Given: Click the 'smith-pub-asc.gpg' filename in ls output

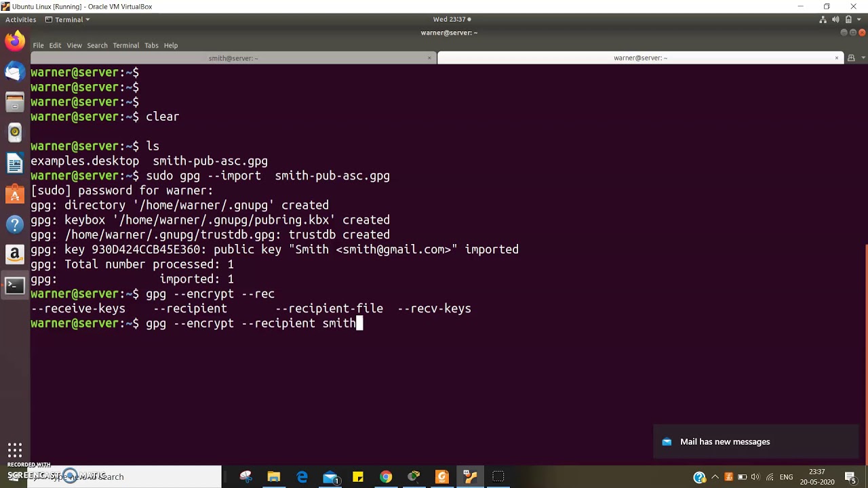Looking at the screenshot, I should (x=210, y=161).
